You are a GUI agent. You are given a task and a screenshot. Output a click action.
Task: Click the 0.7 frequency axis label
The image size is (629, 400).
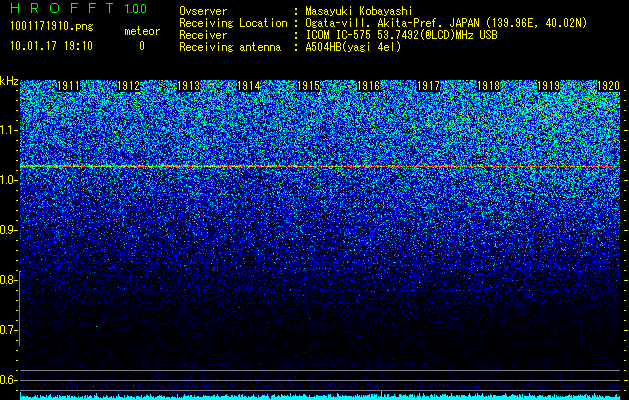pyautogui.click(x=7, y=330)
